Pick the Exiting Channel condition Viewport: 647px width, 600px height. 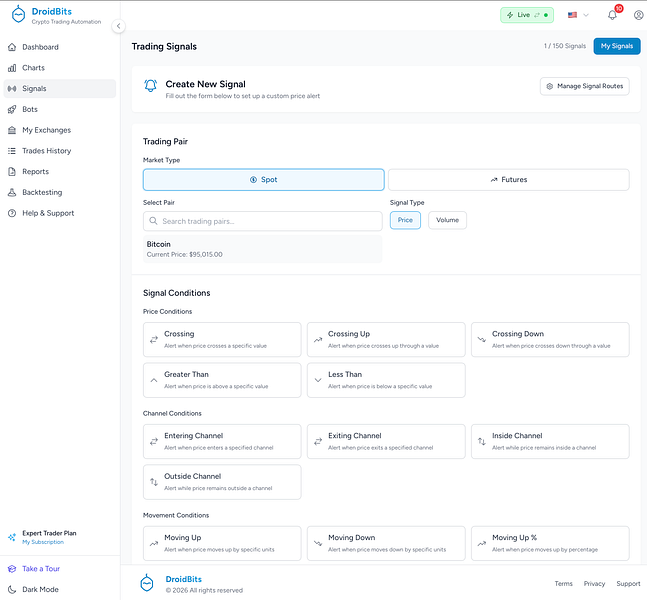(386, 442)
